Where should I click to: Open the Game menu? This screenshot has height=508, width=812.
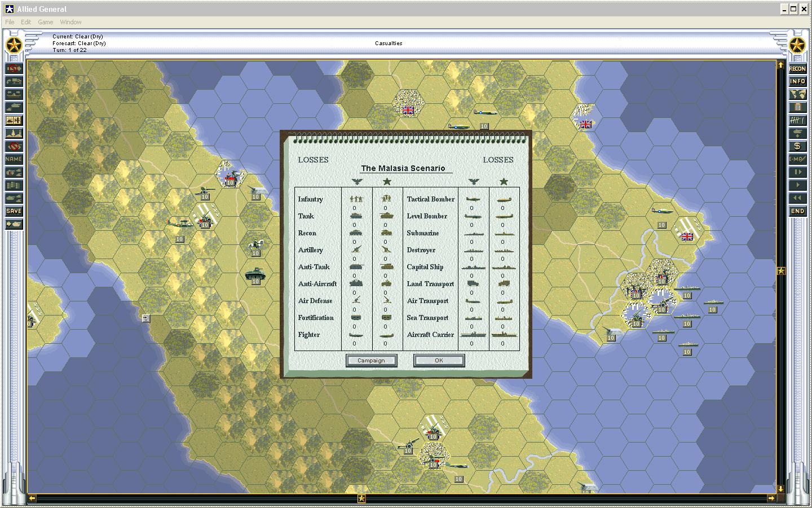[x=46, y=22]
